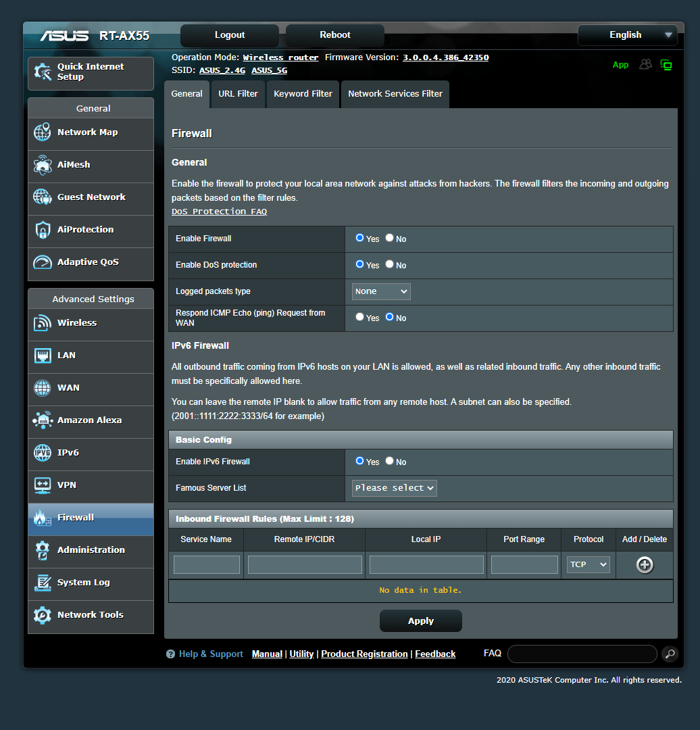Open Administration menu item
This screenshot has height=730, width=700.
[91, 550]
